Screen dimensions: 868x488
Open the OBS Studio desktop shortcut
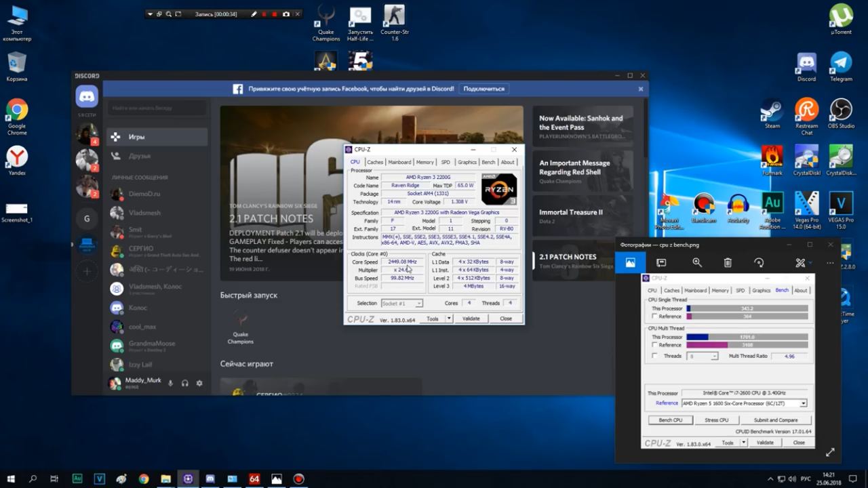tap(841, 114)
